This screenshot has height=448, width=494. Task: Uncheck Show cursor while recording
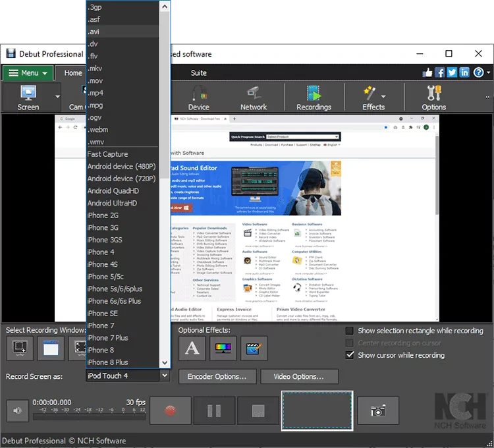point(350,355)
